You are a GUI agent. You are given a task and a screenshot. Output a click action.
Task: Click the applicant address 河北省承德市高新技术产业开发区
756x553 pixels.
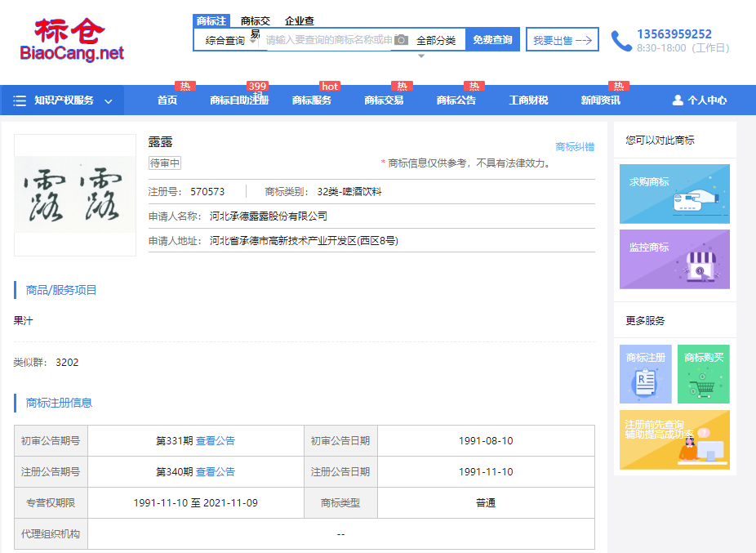click(x=304, y=241)
